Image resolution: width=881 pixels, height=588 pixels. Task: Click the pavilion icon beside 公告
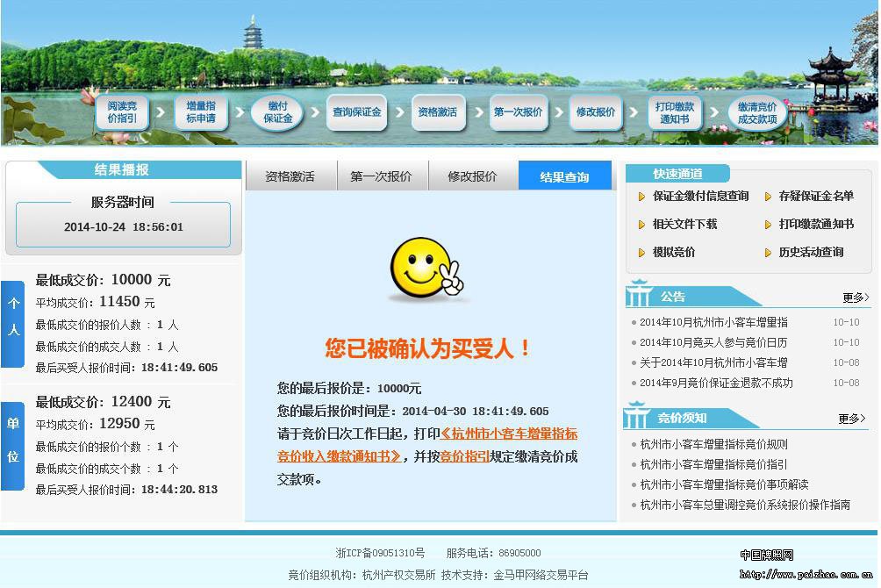tap(639, 295)
